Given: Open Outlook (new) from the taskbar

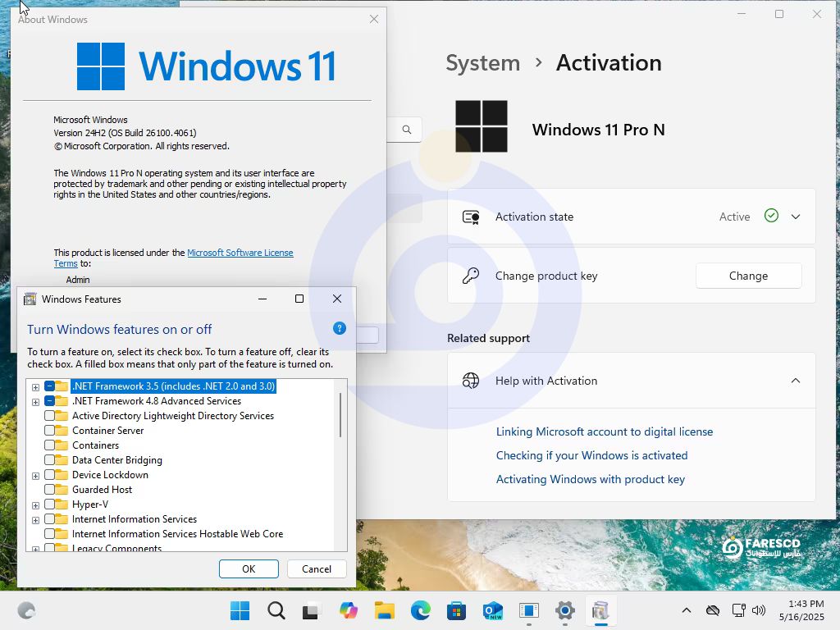Looking at the screenshot, I should pyautogui.click(x=493, y=610).
